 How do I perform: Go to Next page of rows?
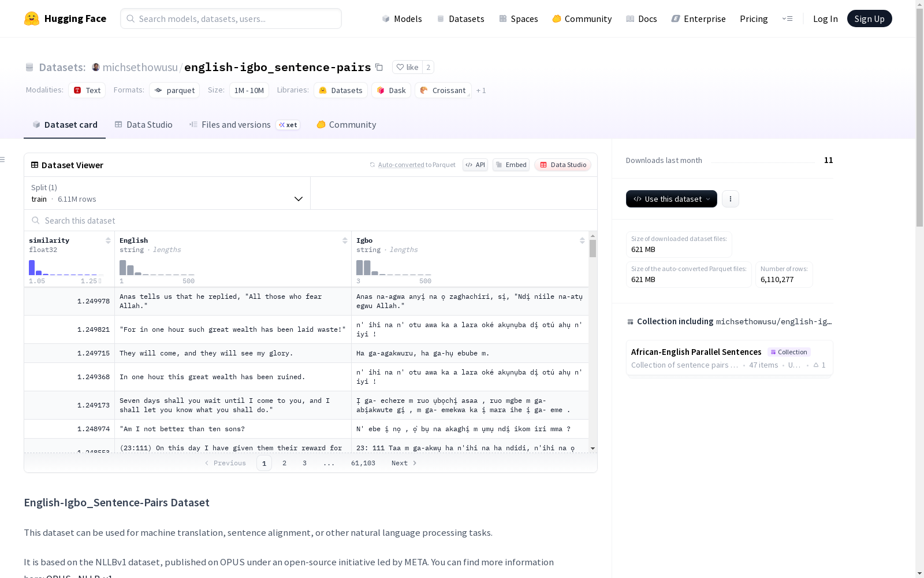pos(404,463)
